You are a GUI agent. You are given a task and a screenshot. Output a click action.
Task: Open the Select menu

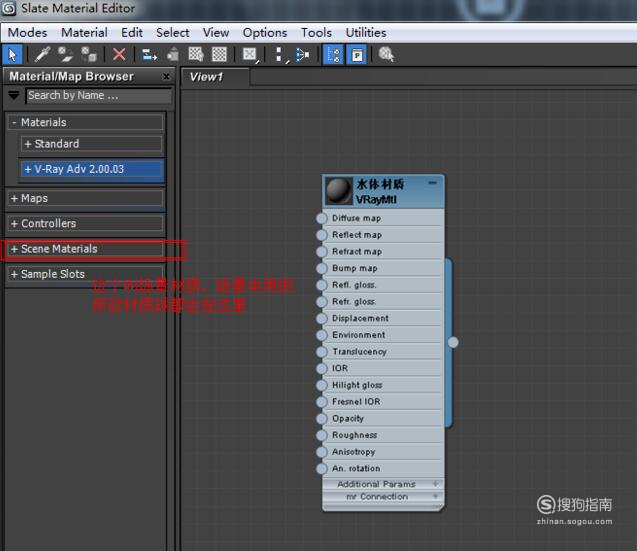[173, 33]
